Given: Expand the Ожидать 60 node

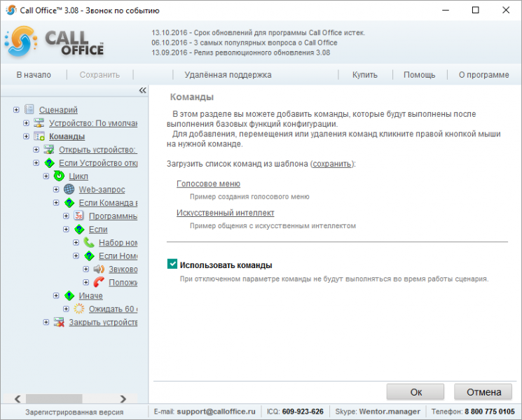Looking at the screenshot, I should (66, 309).
